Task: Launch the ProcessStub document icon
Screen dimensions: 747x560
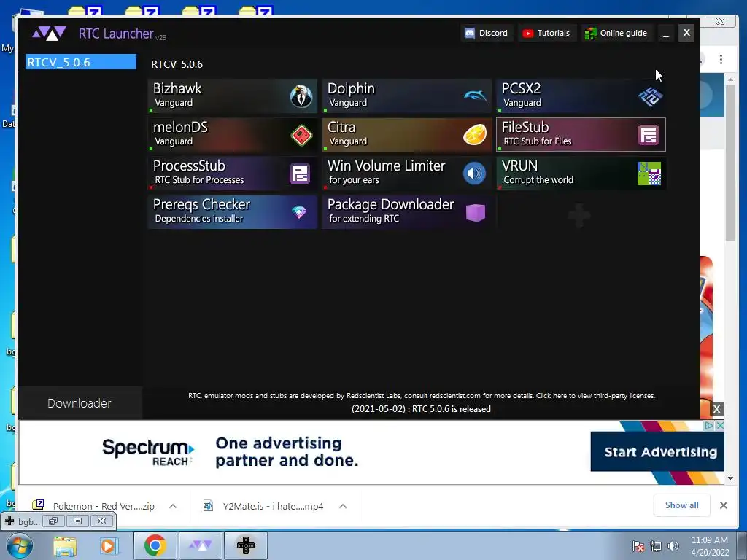Action: [x=300, y=174]
